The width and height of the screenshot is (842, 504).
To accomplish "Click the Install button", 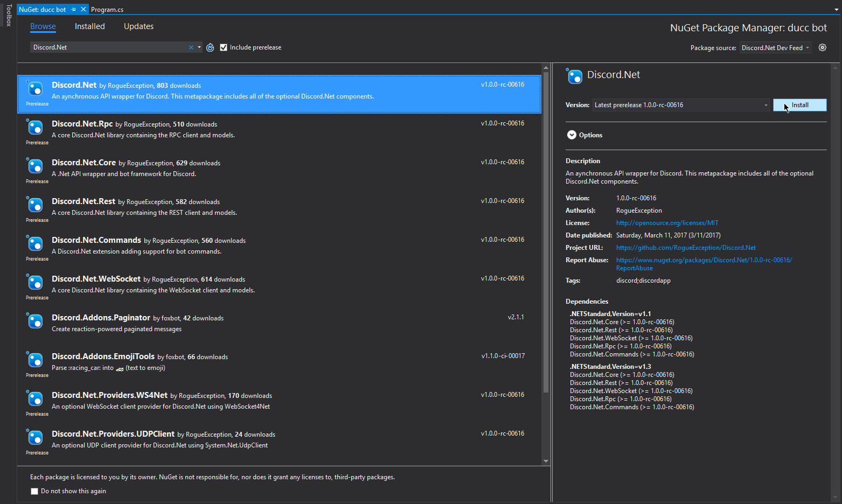I will [x=799, y=105].
